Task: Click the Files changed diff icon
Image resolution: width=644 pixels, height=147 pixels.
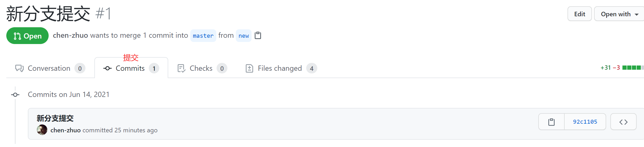Action: (x=249, y=68)
